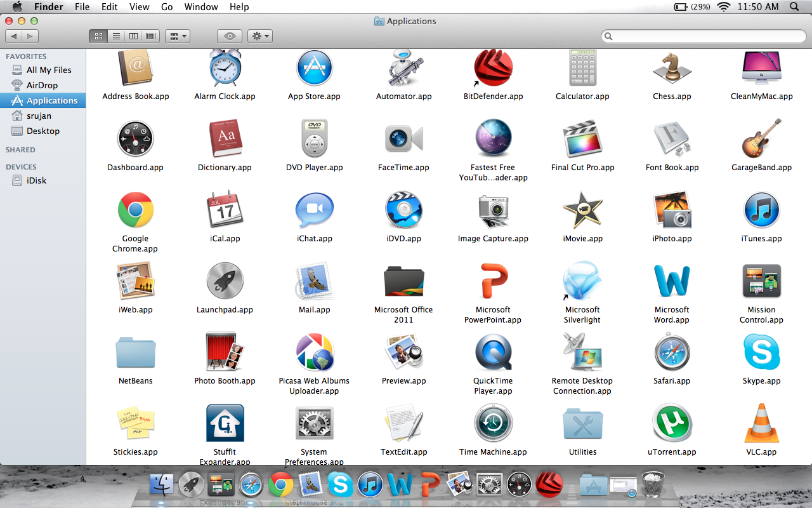812x508 pixels.
Task: Open the Trash in the Dock
Action: pos(653,485)
